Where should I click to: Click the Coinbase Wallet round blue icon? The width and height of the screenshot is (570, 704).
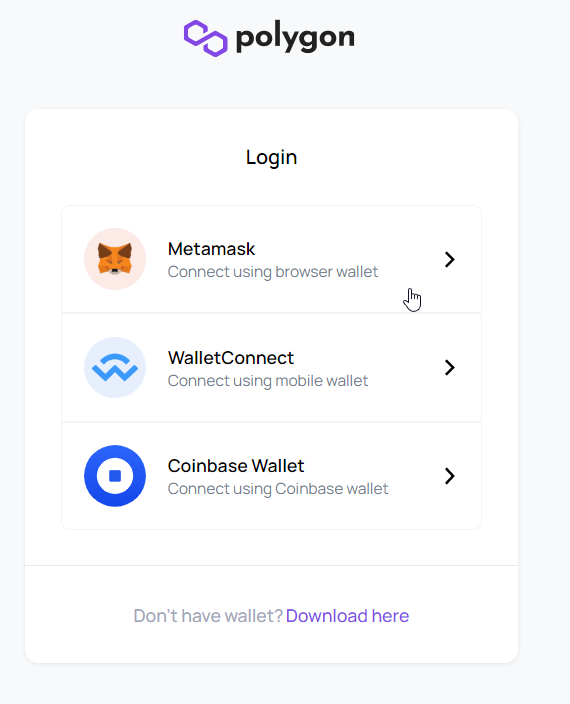click(115, 476)
